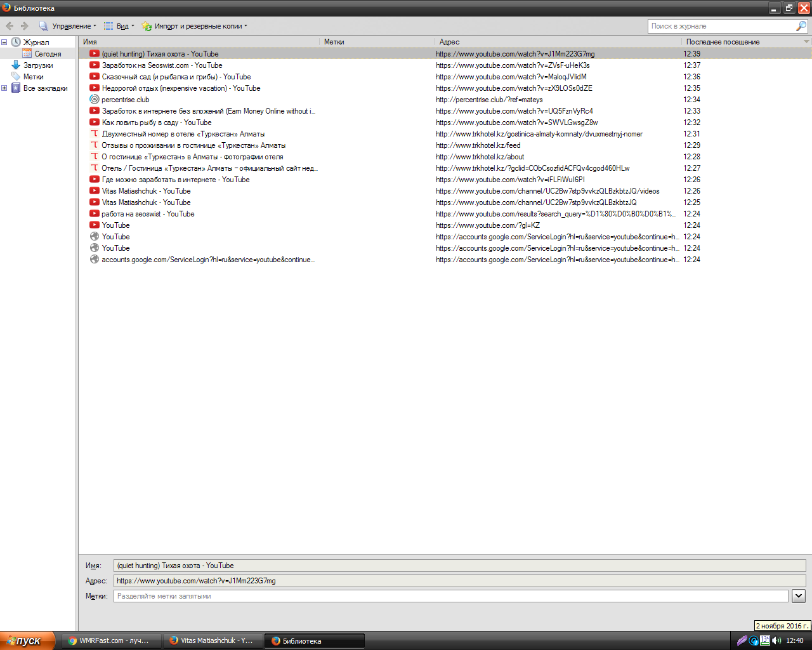Click the 12:39 visit time cell
The width and height of the screenshot is (812, 650).
click(x=691, y=54)
